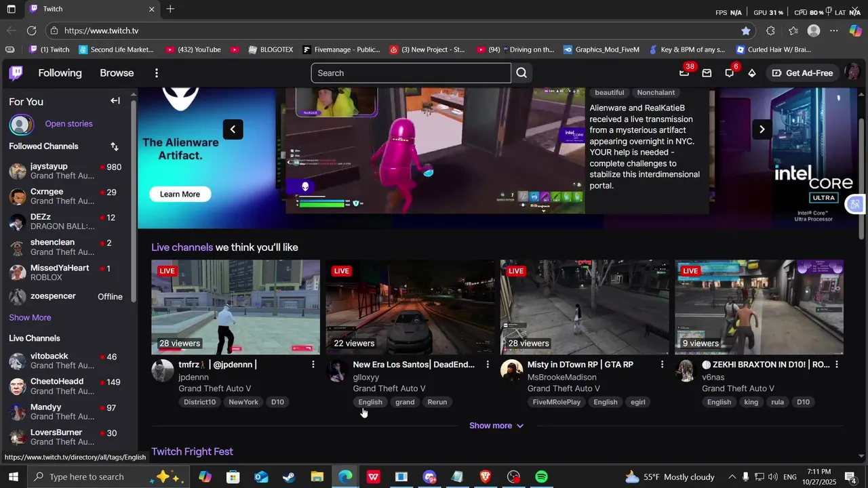The width and height of the screenshot is (868, 488).
Task: Open options menu for jpdennn stream card
Action: click(x=313, y=365)
